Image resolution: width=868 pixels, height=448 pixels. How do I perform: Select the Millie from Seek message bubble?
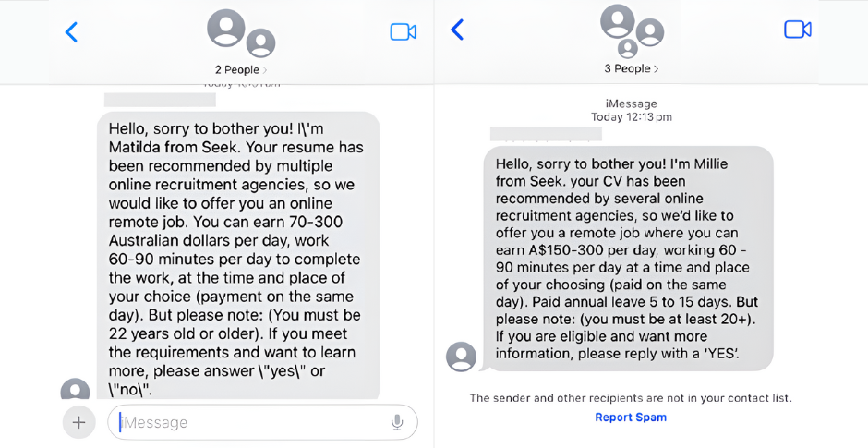pyautogui.click(x=628, y=259)
